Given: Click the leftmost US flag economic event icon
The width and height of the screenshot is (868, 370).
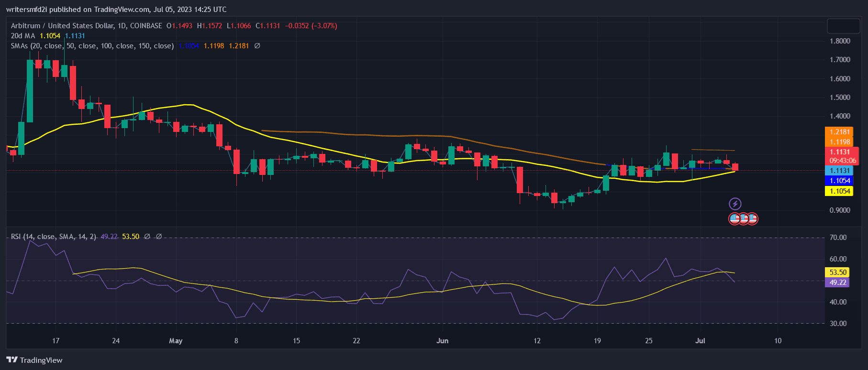Looking at the screenshot, I should [735, 219].
